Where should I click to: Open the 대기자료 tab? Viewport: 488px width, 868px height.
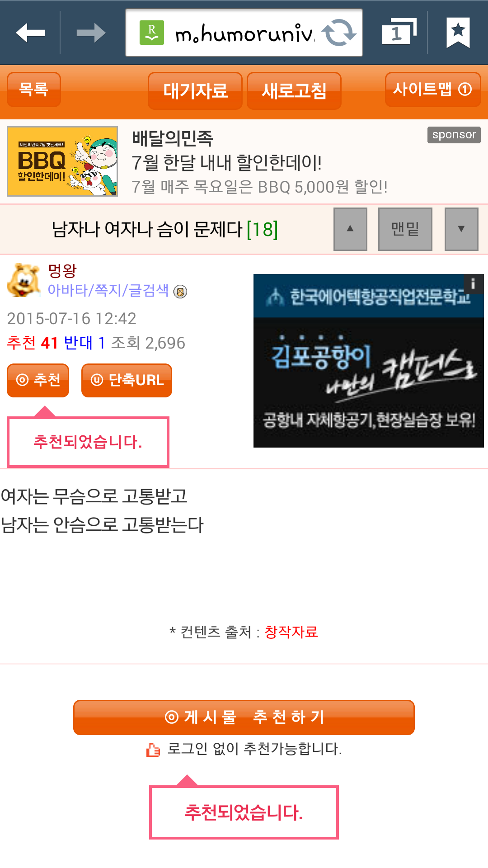[195, 91]
